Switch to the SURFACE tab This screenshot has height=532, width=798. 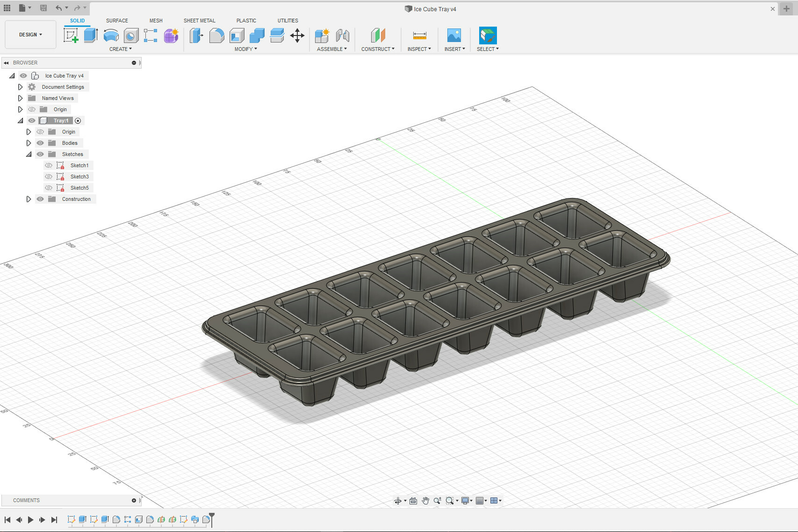[117, 21]
